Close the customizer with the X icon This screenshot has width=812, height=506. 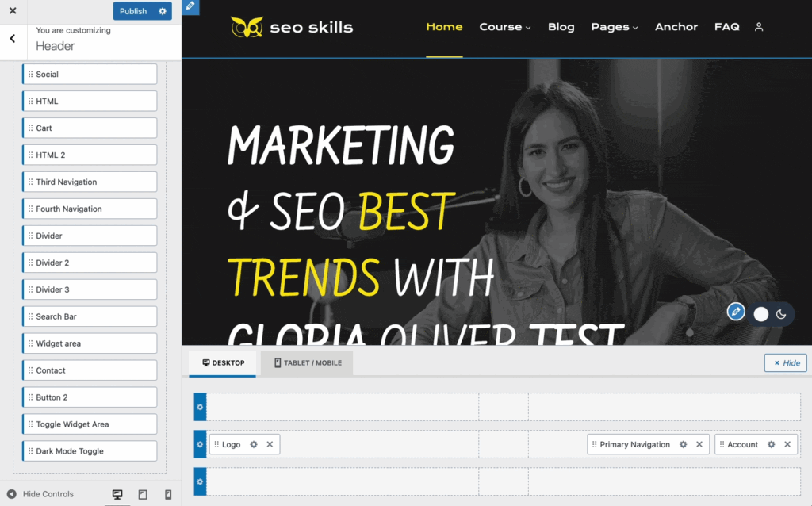pos(13,11)
